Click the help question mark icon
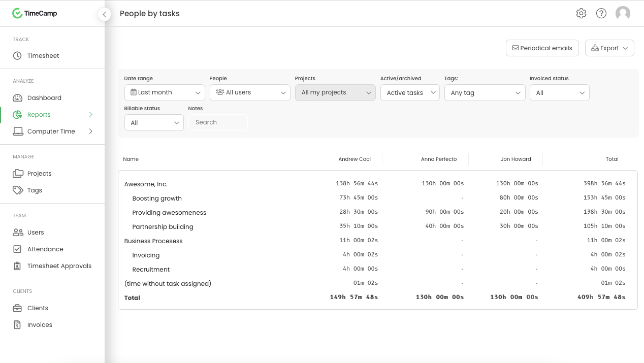 (x=601, y=14)
